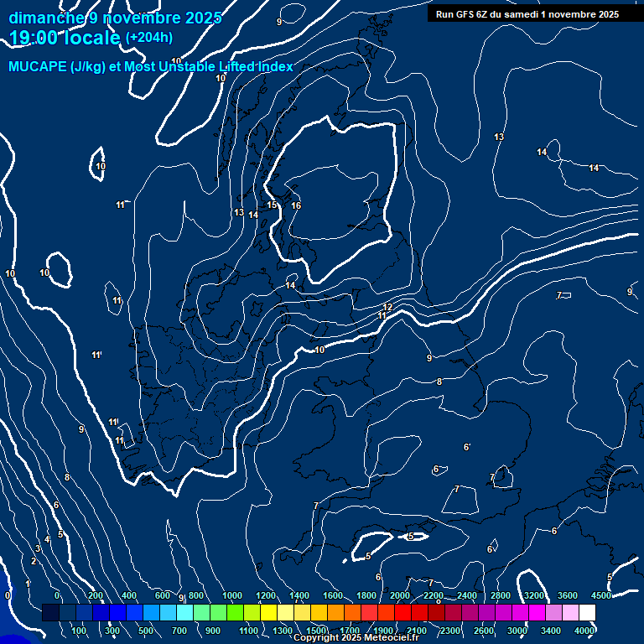The image size is (644, 644).
Task: Click the contour label 12 on the thick isoline
Action: tap(387, 307)
